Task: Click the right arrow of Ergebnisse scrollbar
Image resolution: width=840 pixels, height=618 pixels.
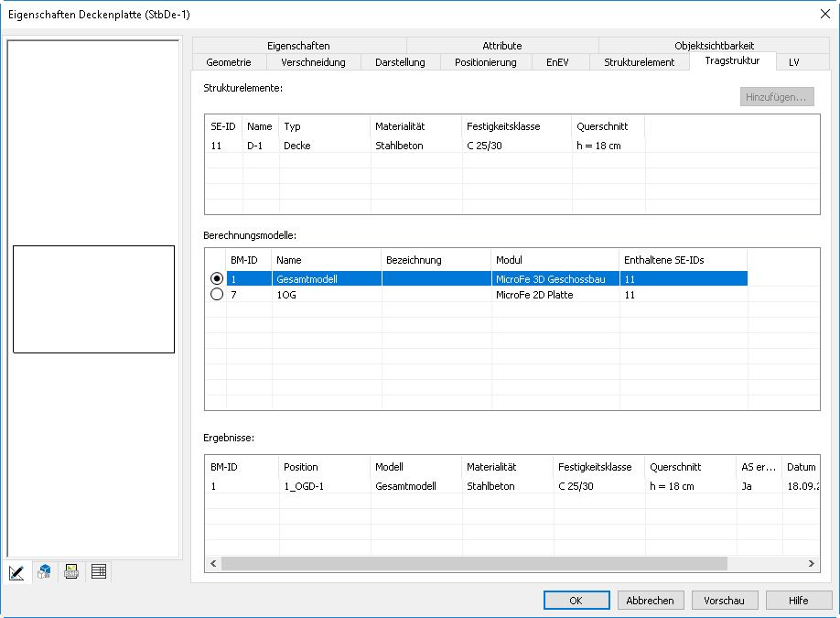Action: tap(811, 563)
